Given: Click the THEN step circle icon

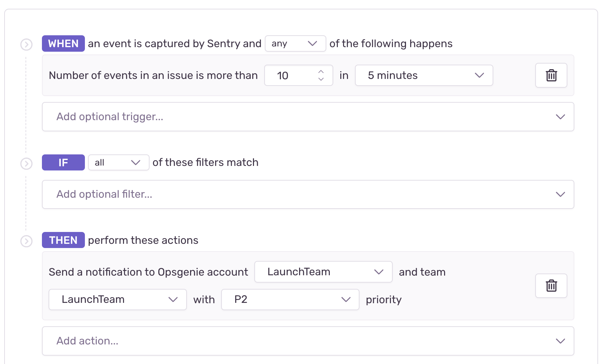Looking at the screenshot, I should [x=27, y=241].
